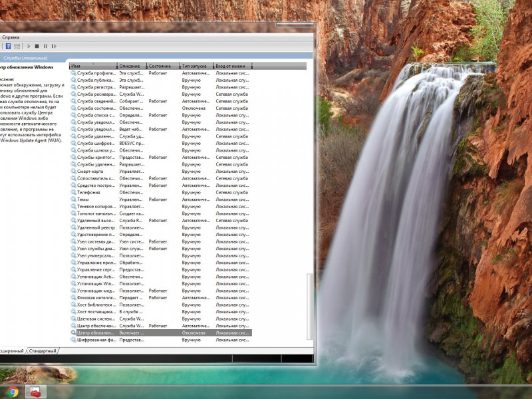Select the Служба списка с... service row
The height and width of the screenshot is (399, 532).
coord(161,115)
